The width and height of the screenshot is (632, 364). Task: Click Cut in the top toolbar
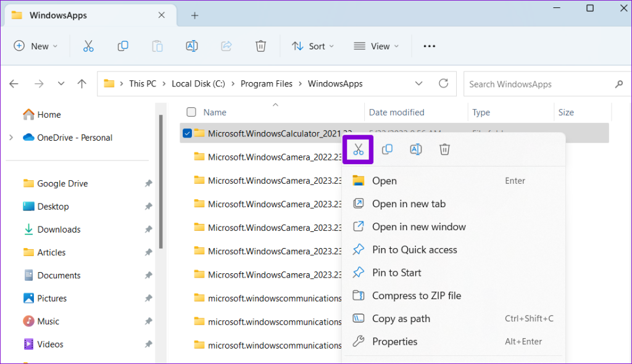pos(88,46)
